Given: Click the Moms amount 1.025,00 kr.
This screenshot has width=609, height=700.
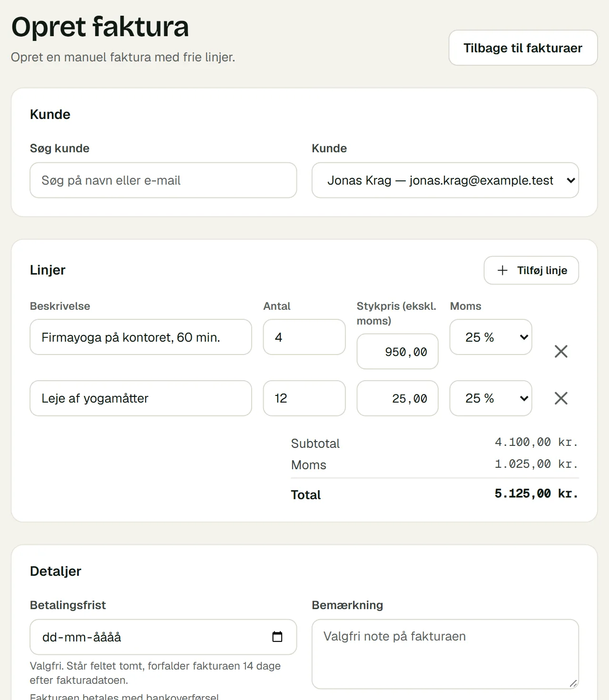Looking at the screenshot, I should pos(536,464).
